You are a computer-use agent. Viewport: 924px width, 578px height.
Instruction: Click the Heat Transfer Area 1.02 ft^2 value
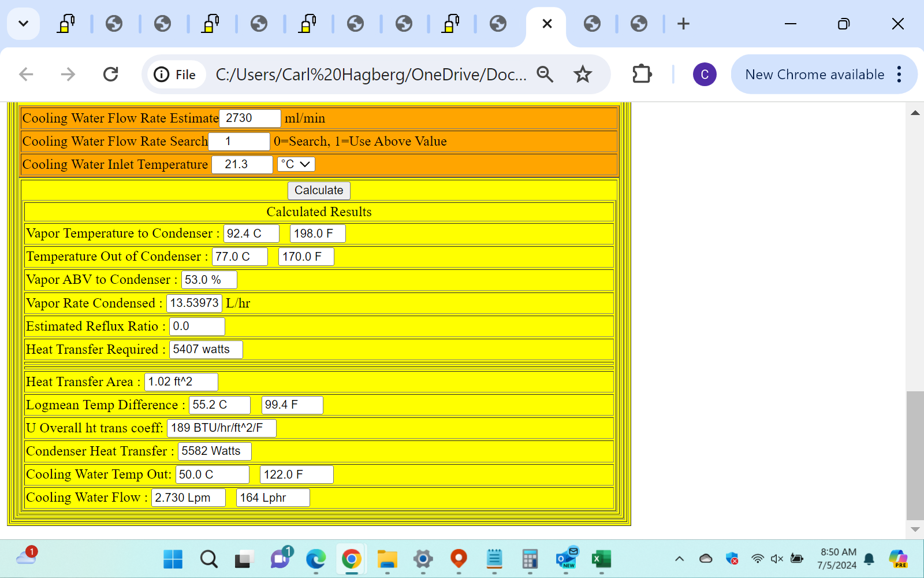click(x=181, y=381)
